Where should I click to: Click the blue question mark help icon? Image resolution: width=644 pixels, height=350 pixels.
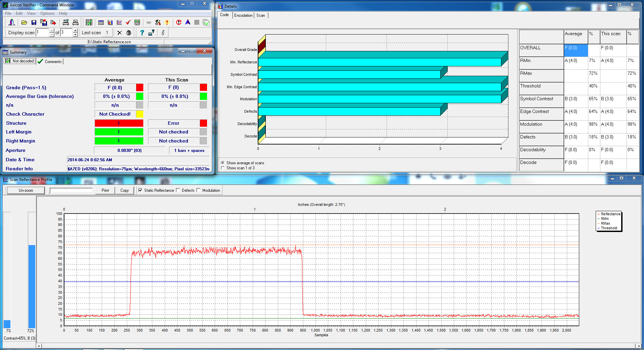click(142, 33)
